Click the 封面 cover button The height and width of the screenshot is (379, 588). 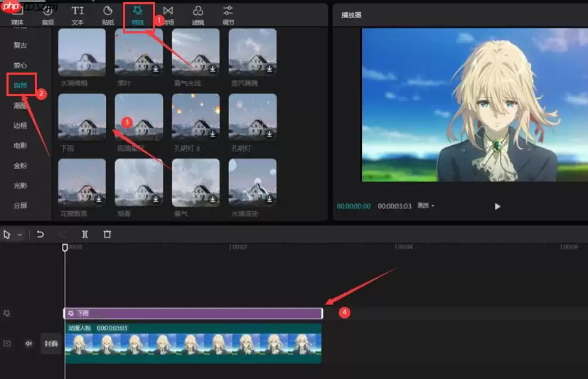51,343
